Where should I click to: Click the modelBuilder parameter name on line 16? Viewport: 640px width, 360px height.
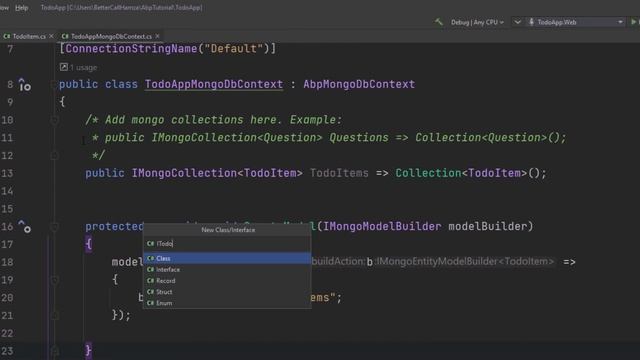(487, 227)
